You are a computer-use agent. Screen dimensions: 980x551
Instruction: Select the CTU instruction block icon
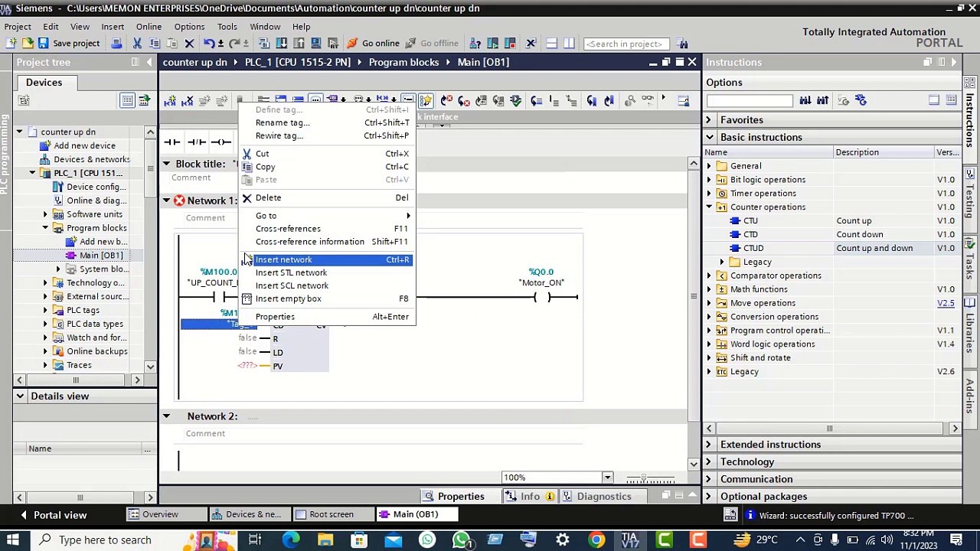click(735, 221)
